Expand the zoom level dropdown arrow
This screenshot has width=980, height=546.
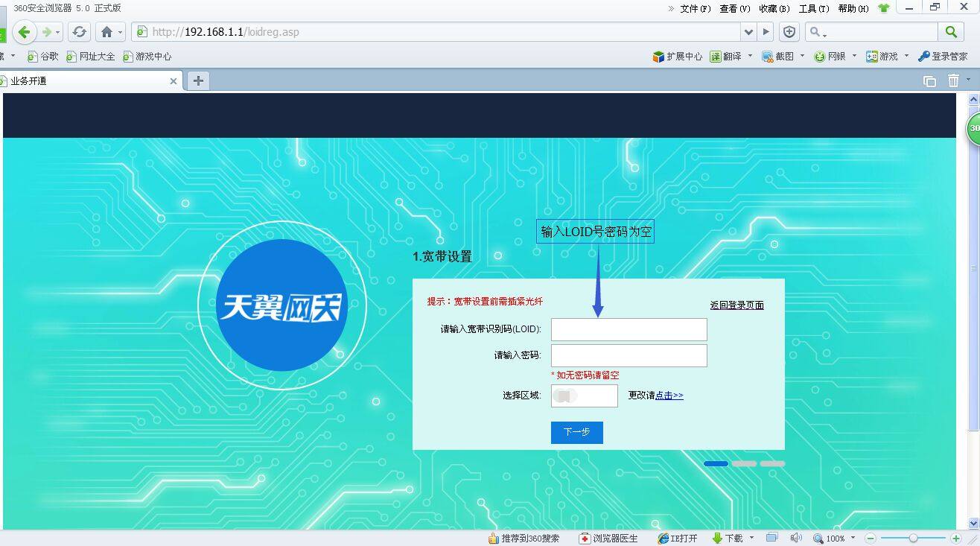pyautogui.click(x=853, y=538)
